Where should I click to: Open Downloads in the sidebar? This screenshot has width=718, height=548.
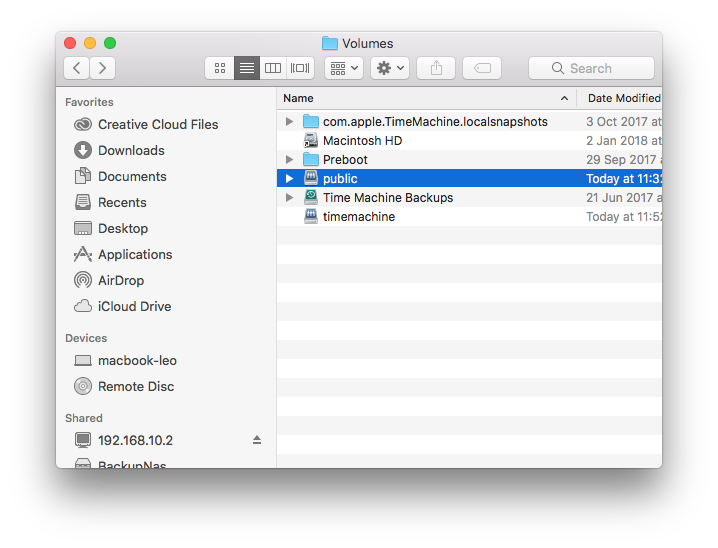coord(131,150)
